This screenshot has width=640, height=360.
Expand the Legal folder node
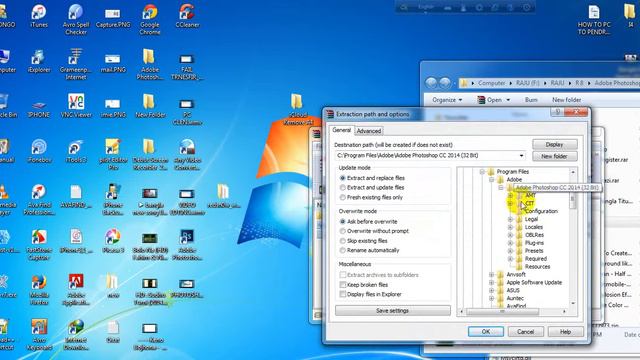(510, 219)
